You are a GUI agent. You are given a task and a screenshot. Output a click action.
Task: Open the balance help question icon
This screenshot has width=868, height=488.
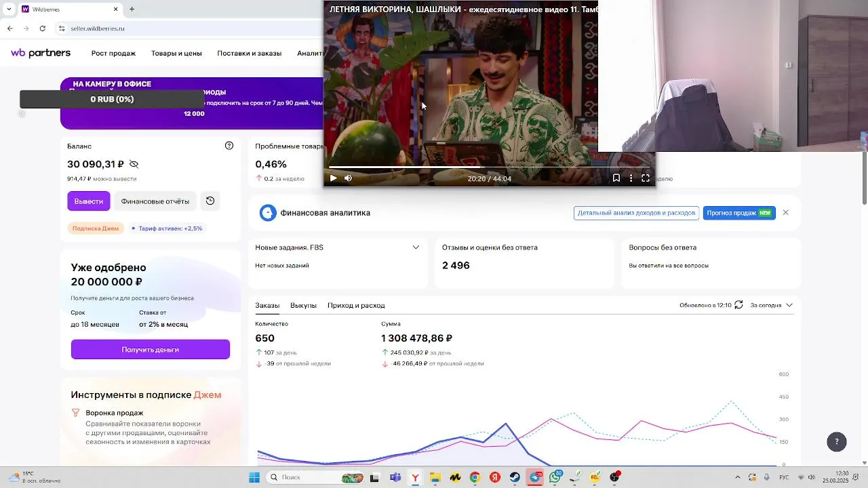(x=229, y=146)
